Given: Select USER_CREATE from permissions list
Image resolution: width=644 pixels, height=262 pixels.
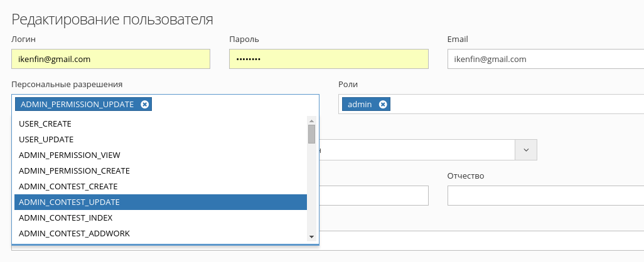Looking at the screenshot, I should 161,124.
